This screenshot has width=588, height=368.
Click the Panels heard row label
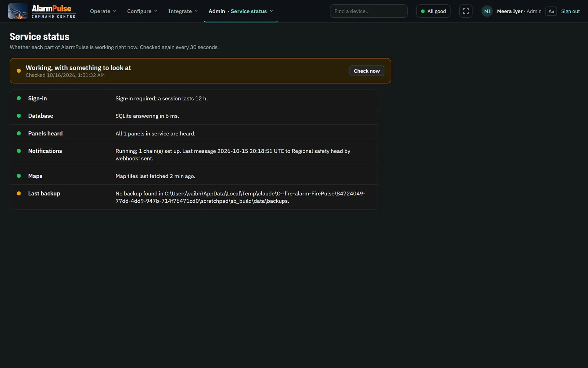45,133
